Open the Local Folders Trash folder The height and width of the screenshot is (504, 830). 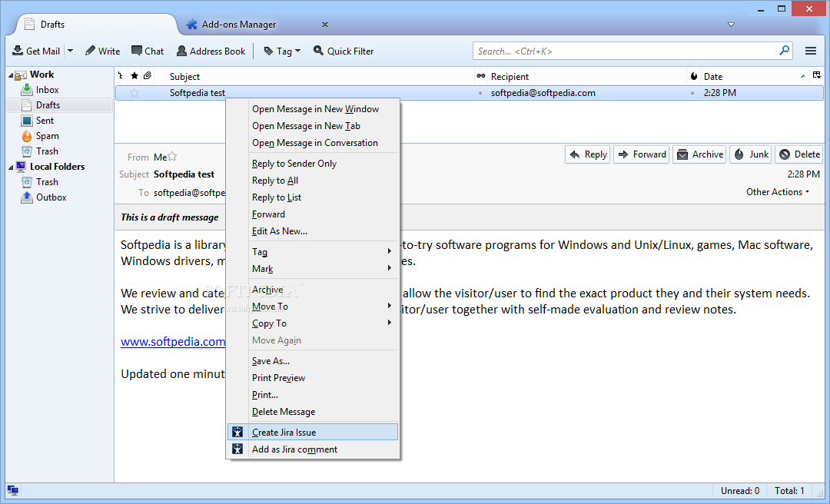(47, 182)
